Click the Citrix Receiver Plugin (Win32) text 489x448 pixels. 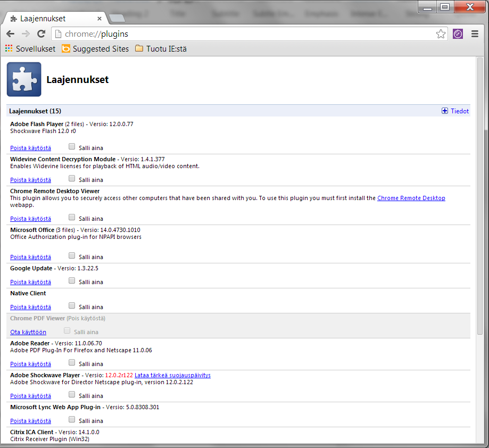coord(49,439)
